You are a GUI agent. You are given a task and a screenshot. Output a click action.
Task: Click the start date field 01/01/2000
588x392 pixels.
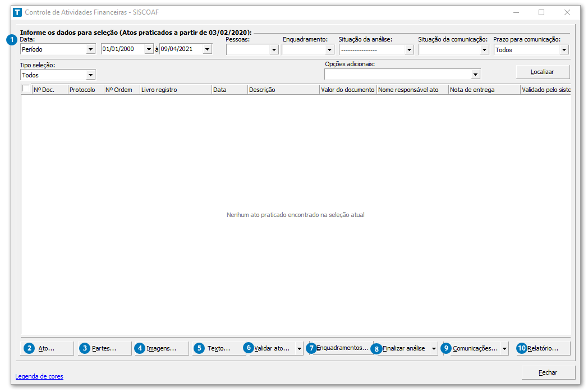tap(122, 49)
